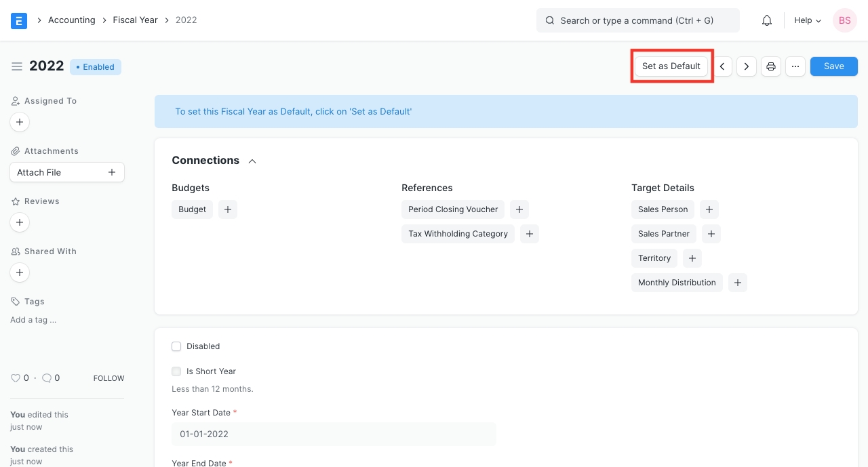Open the Help dropdown menu
This screenshot has height=467, width=868.
(807, 20)
